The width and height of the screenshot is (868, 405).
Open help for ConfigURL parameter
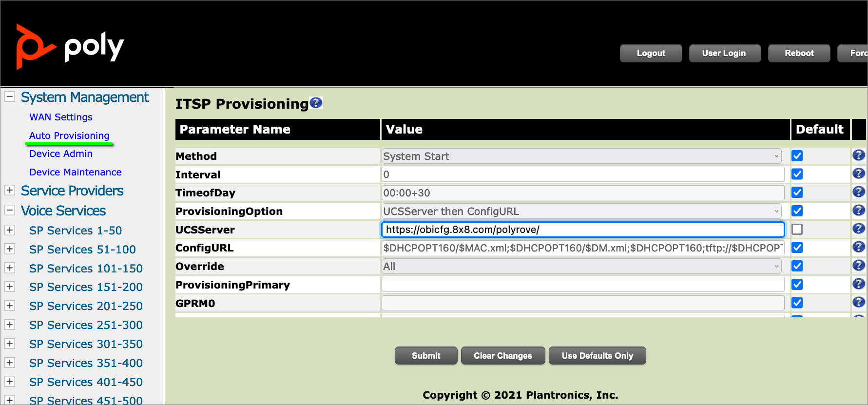click(x=858, y=247)
